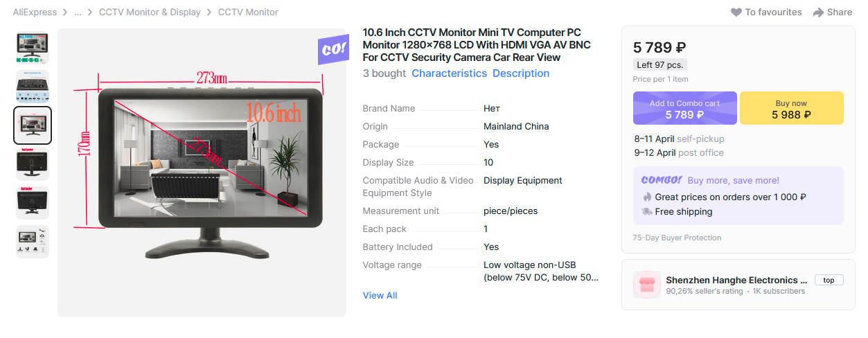Expand specifications with View All
868x338 pixels.
(x=380, y=296)
